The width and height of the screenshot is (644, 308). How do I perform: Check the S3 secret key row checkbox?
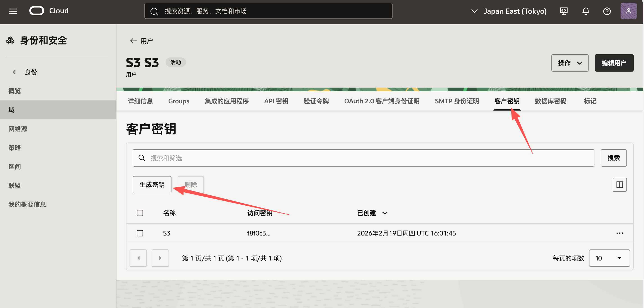click(140, 233)
